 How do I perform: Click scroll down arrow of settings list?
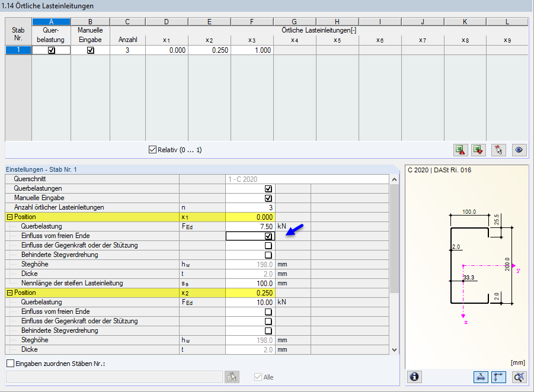point(394,349)
